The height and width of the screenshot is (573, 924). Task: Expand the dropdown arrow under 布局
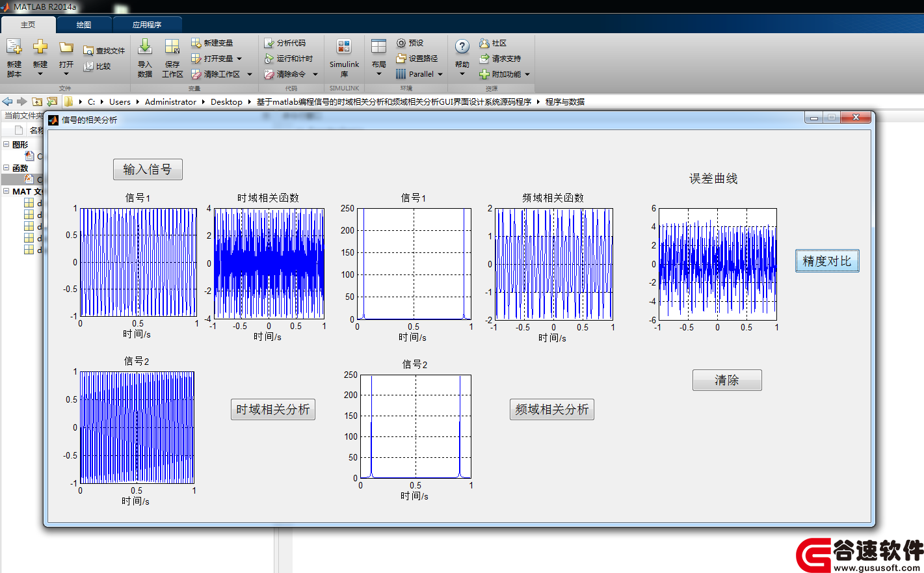click(378, 74)
